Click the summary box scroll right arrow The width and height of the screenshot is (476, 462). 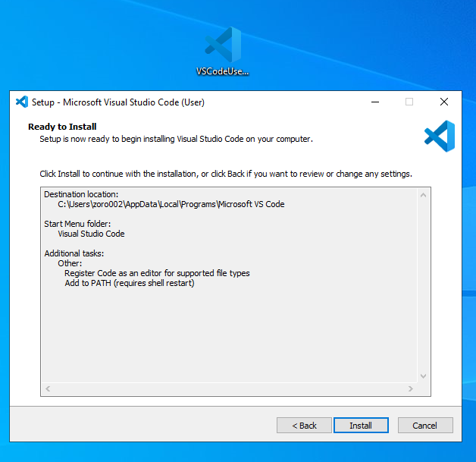pos(410,388)
